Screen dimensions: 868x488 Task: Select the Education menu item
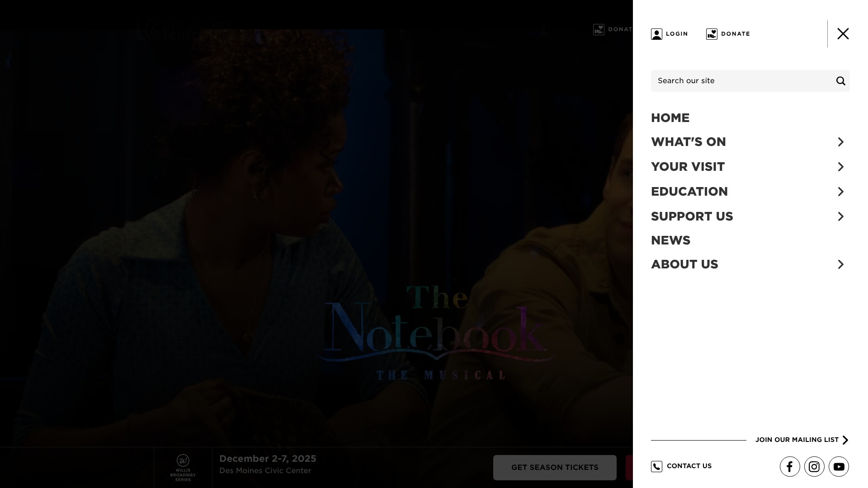689,192
